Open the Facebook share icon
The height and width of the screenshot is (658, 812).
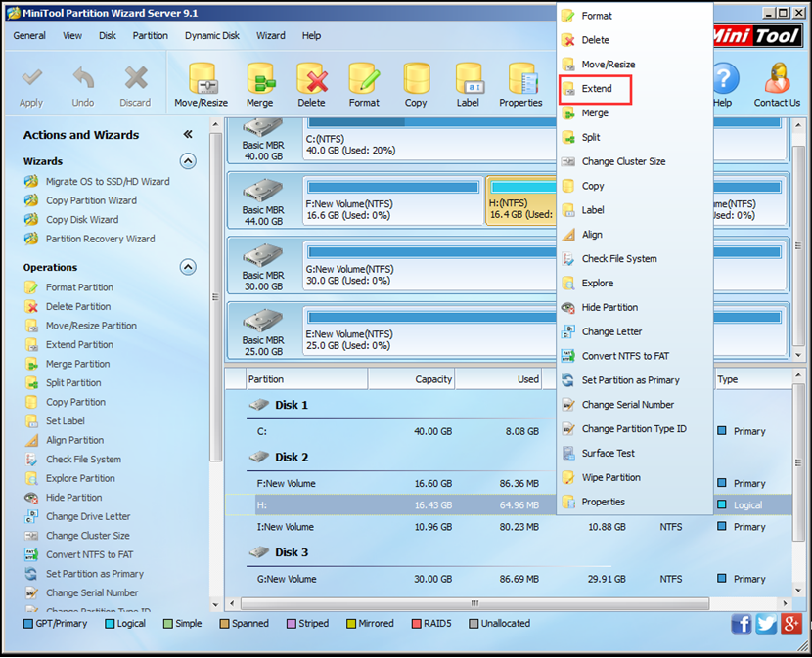(x=741, y=624)
